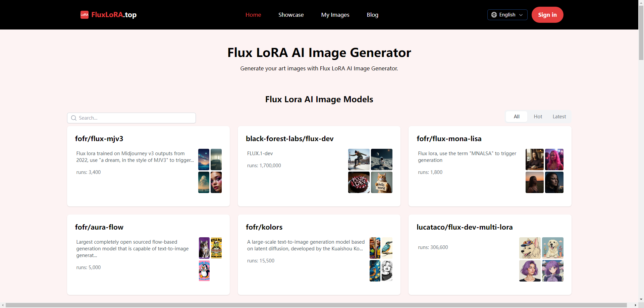
Task: View flux-dev astronaut on moon thumbnail
Action: coord(382,160)
